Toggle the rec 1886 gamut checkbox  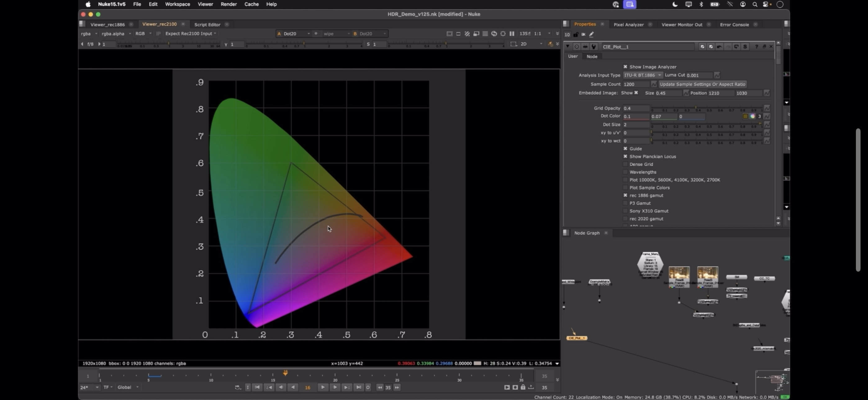(626, 196)
